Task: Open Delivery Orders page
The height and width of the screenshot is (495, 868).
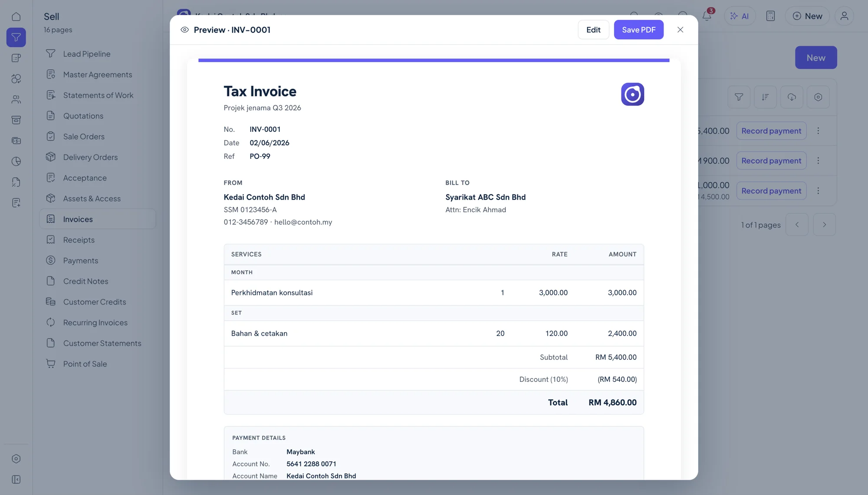Action: pyautogui.click(x=98, y=157)
